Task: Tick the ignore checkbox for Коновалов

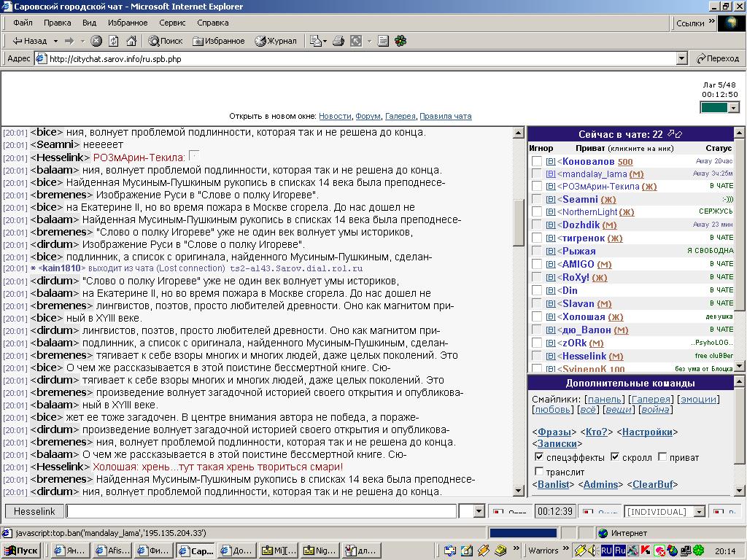Action: pos(537,161)
